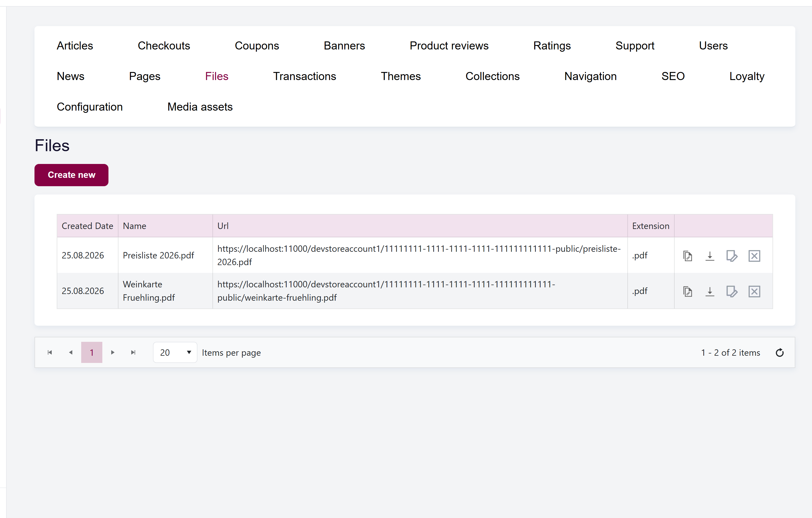Click the .pdf extension in Preisliste row
Image resolution: width=812 pixels, height=518 pixels.
tap(640, 255)
